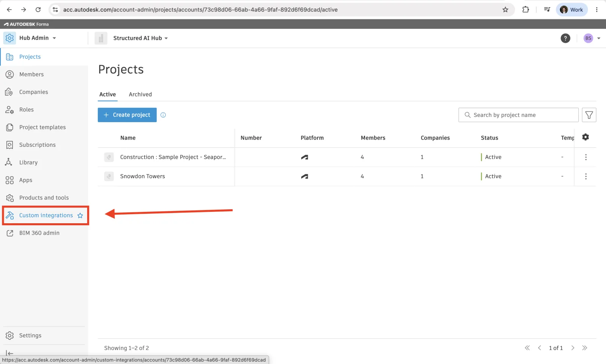Open Construction : Sample Project row
This screenshot has height=364, width=606.
[x=173, y=157]
